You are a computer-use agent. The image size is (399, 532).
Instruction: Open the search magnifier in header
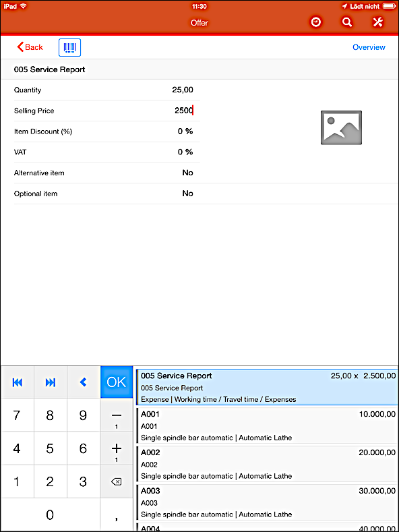(346, 22)
